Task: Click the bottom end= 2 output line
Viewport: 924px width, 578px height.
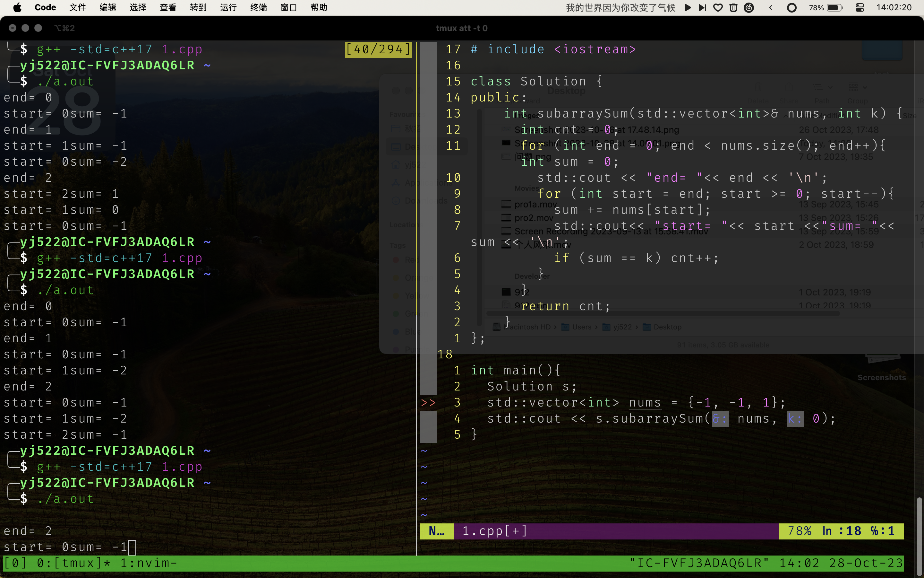Action: [28, 531]
